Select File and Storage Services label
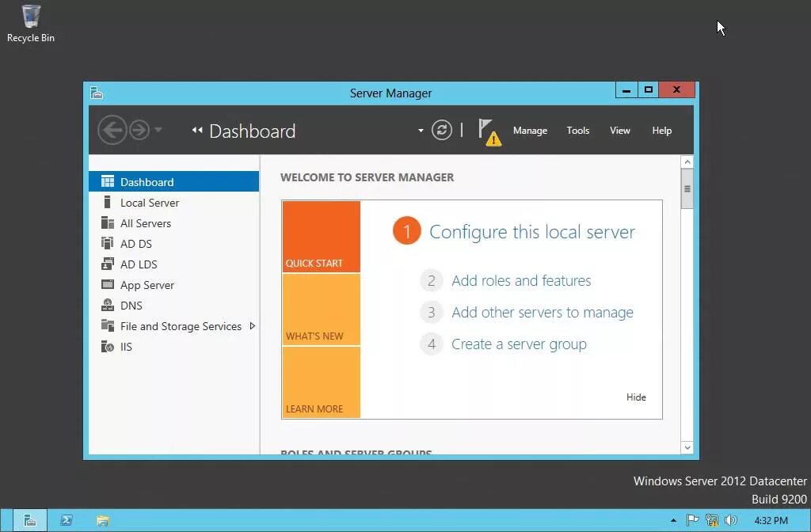 181,326
